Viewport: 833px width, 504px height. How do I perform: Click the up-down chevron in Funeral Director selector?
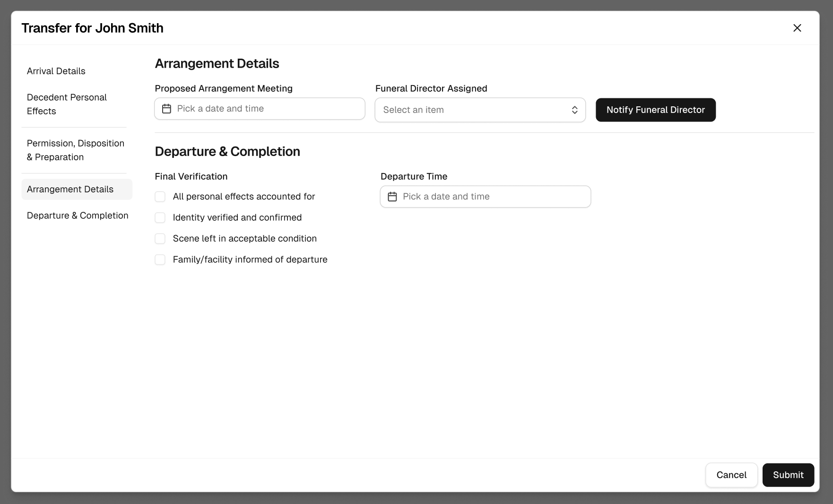coord(574,110)
